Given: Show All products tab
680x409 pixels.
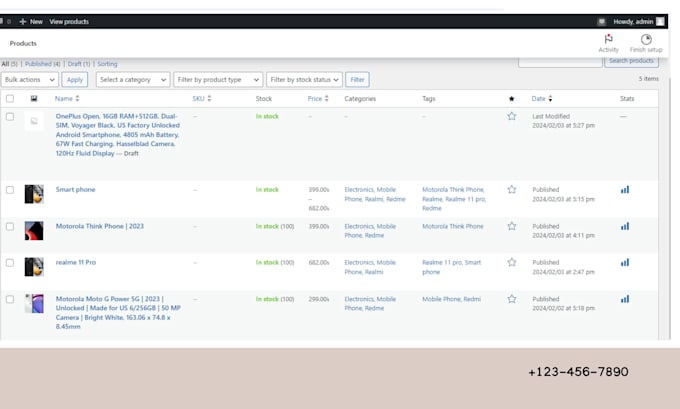Looking at the screenshot, I should coord(9,64).
